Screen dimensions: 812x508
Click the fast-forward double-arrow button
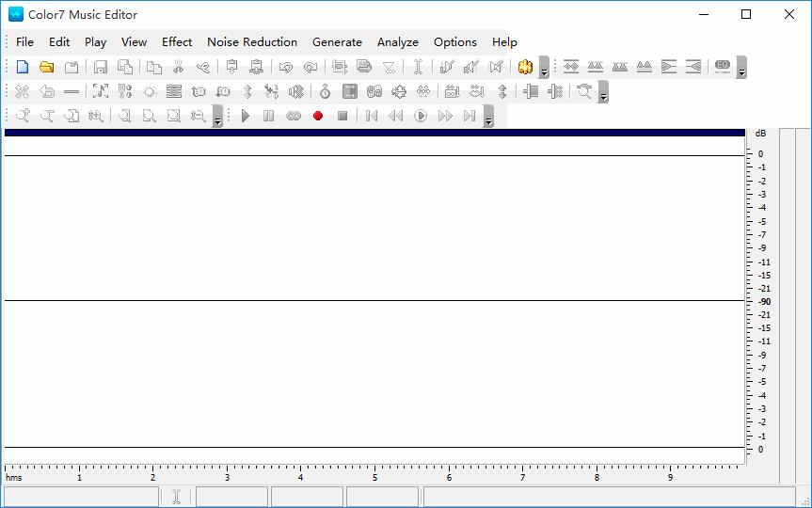445,116
